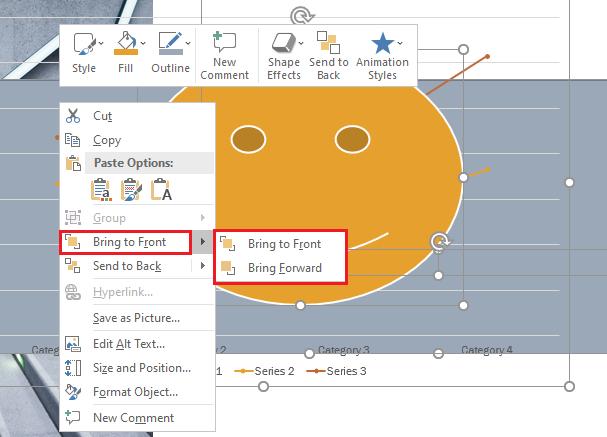Click New Comment speech bubble icon in menu

(x=73, y=417)
